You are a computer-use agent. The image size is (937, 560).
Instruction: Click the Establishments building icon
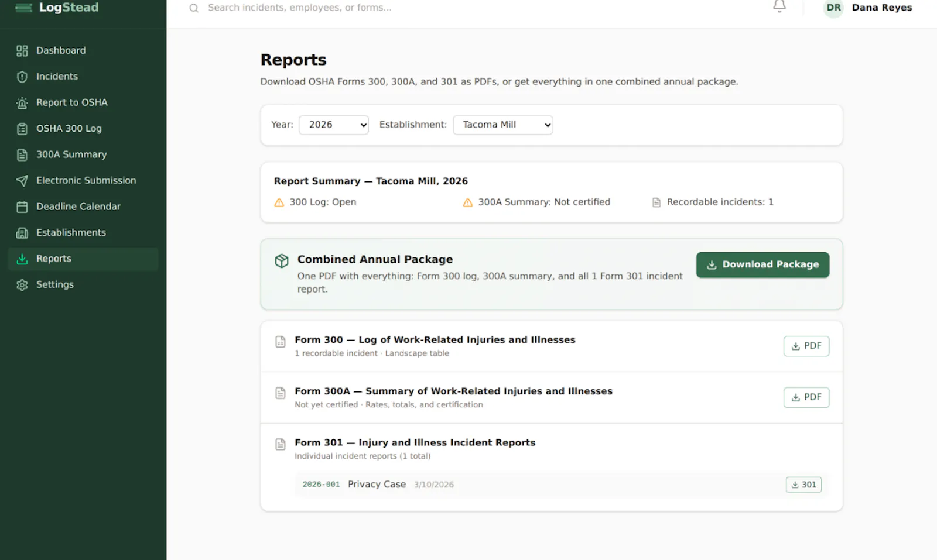(x=22, y=233)
